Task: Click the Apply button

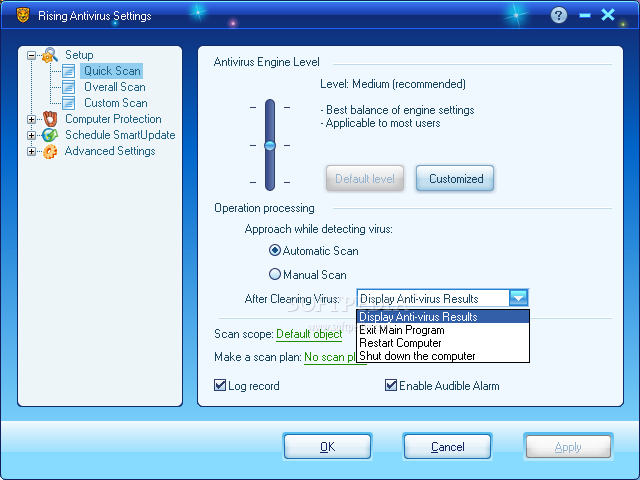Action: pyautogui.click(x=568, y=447)
